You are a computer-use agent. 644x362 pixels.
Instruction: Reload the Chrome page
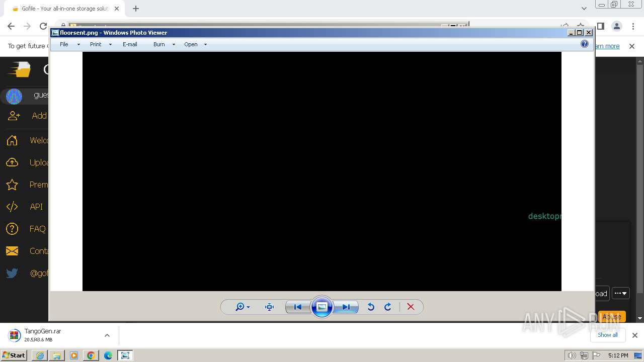coord(43,26)
